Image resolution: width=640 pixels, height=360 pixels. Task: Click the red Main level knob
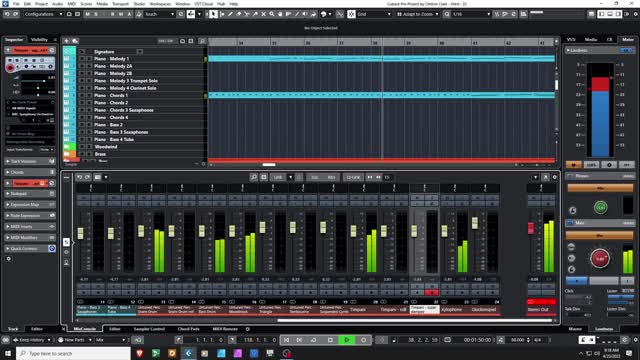click(x=600, y=259)
